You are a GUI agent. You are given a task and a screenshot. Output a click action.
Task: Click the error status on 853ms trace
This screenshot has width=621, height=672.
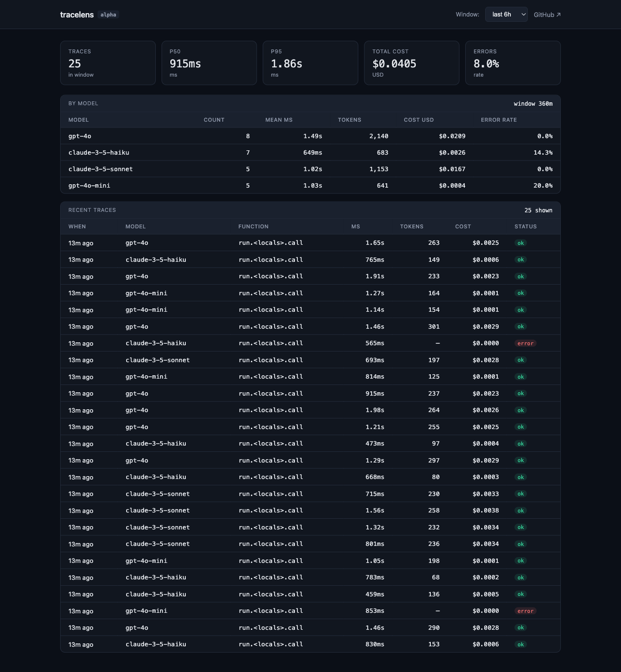pos(525,611)
